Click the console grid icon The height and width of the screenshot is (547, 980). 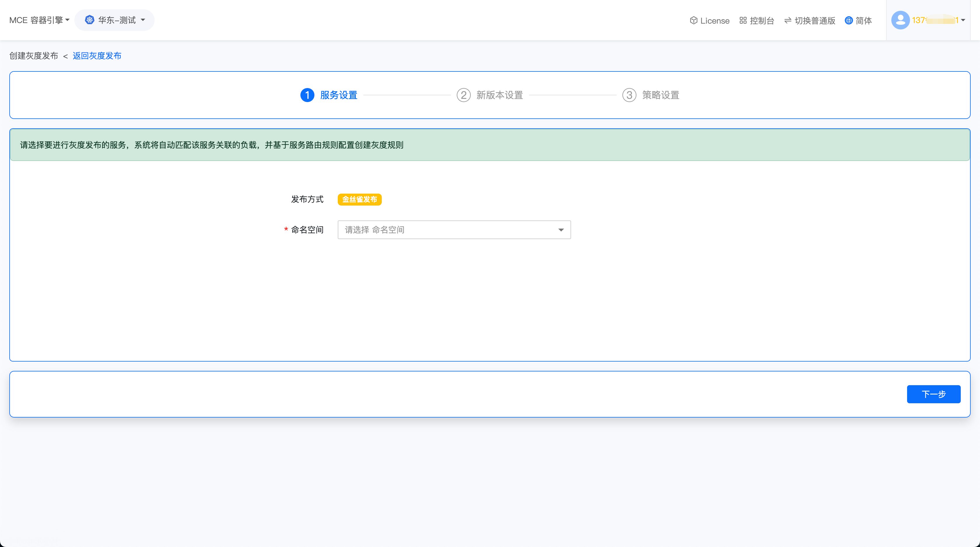(x=743, y=20)
